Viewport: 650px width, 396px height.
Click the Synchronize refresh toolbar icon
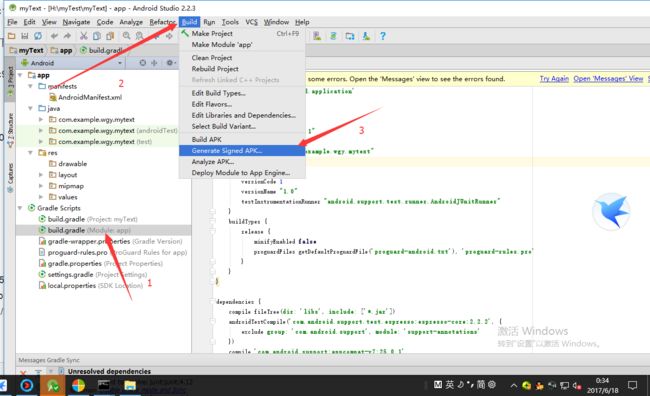pos(38,36)
